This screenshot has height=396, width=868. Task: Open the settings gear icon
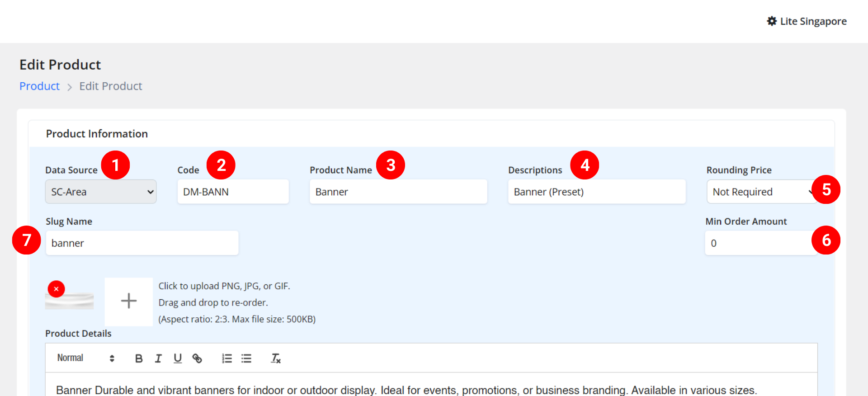point(772,21)
